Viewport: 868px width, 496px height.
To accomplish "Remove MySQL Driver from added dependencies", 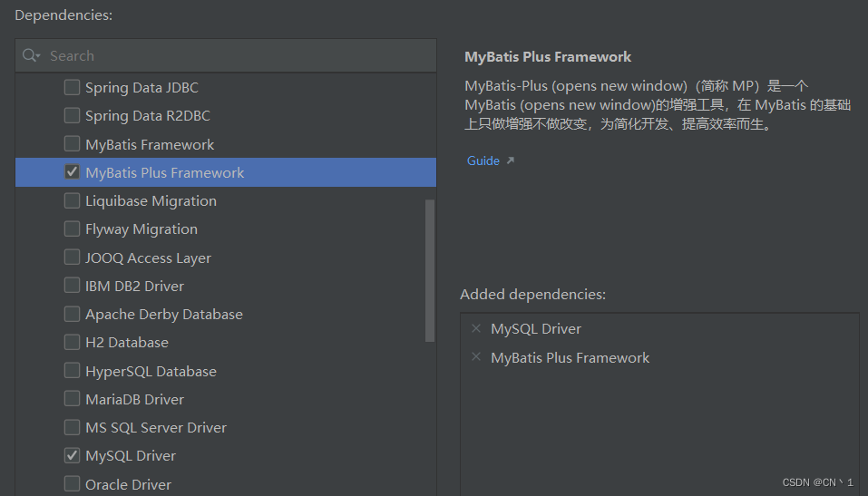I will (x=476, y=328).
